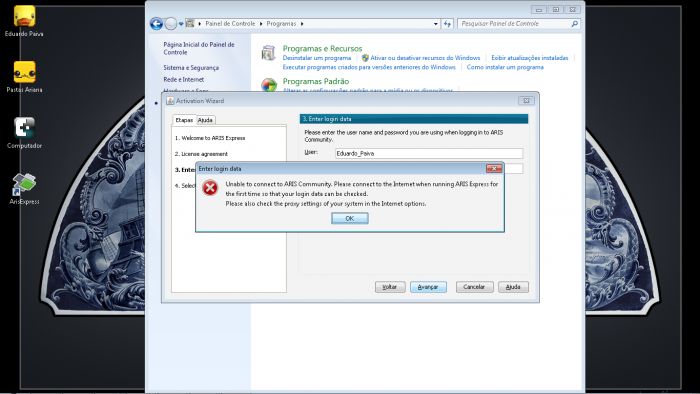The image size is (700, 394).
Task: Click Como instalar um programa link
Action: pos(505,67)
